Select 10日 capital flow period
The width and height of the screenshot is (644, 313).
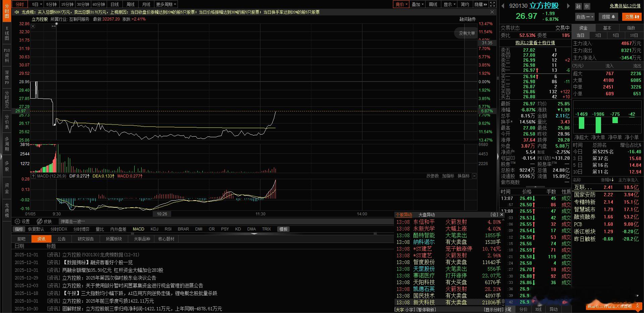pos(634,35)
